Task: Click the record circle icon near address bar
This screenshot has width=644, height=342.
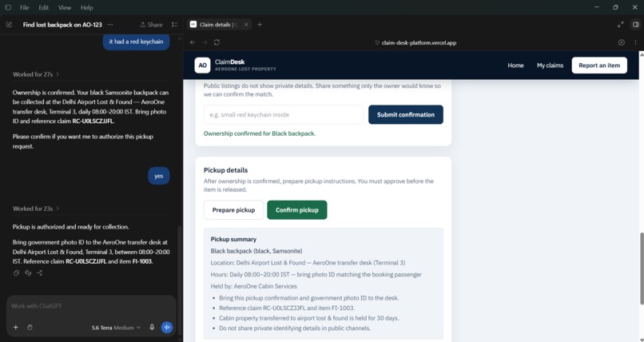Action: [622, 42]
